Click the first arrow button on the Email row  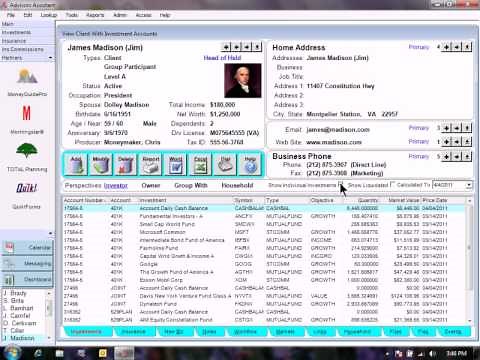(x=447, y=128)
